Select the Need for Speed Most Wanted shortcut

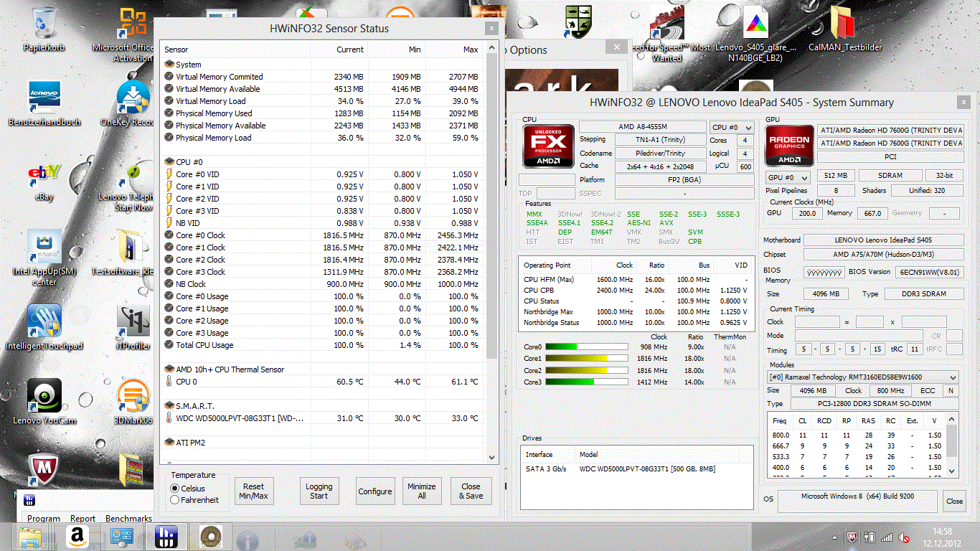point(667,33)
